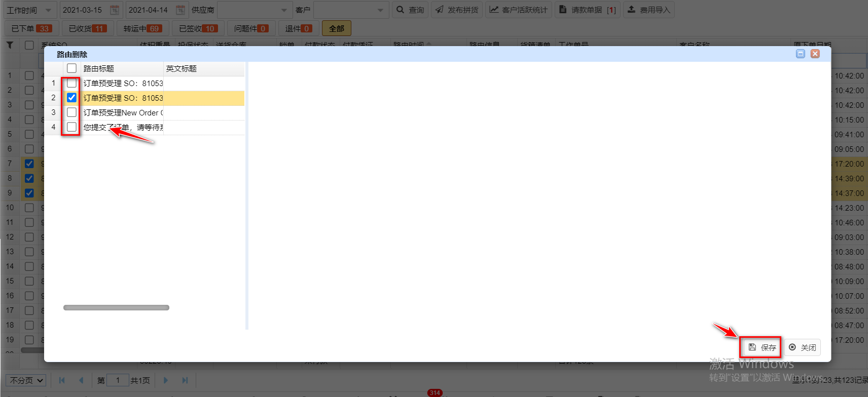
Task: Save the route deletion with 保存
Action: click(x=763, y=347)
